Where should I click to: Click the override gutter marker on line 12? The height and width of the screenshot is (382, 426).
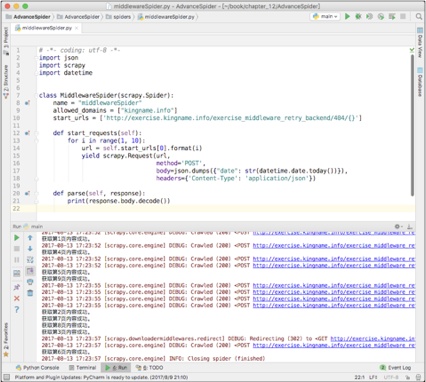tap(27, 133)
